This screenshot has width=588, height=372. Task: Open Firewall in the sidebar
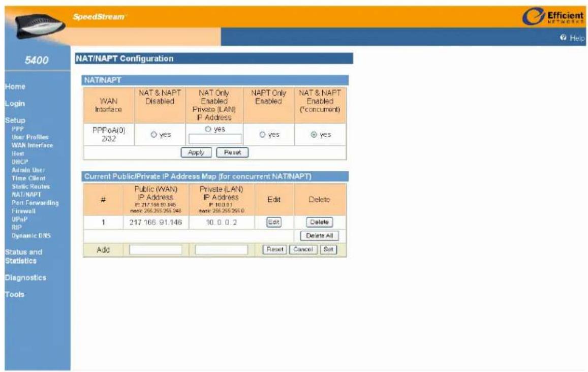pyautogui.click(x=23, y=211)
